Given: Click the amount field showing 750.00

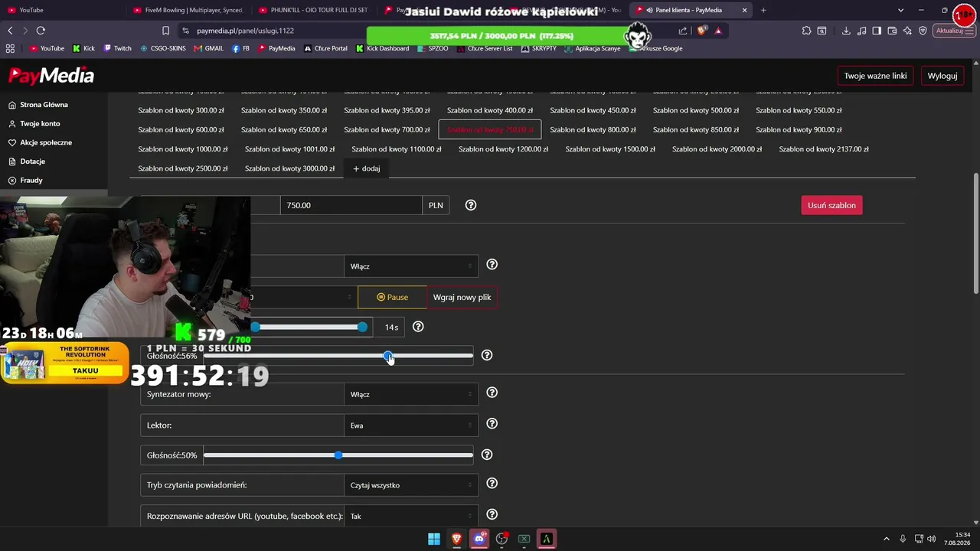Looking at the screenshot, I should point(351,205).
